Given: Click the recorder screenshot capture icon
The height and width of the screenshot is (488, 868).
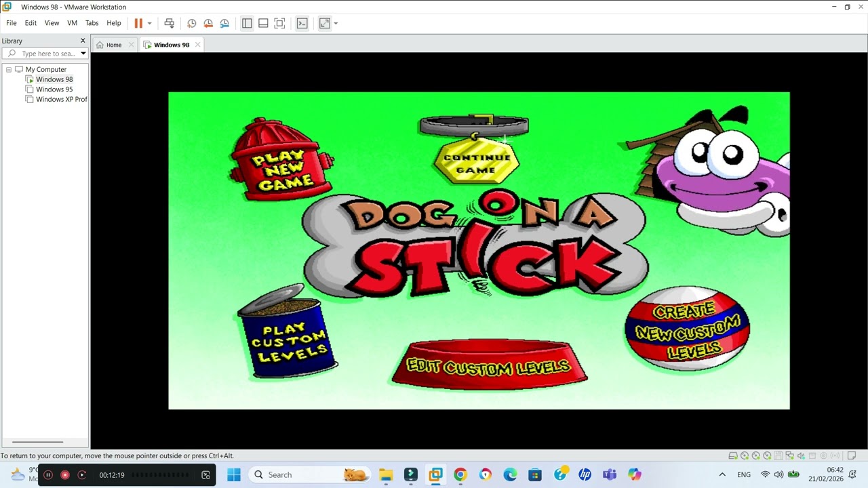Looking at the screenshot, I should 206,475.
